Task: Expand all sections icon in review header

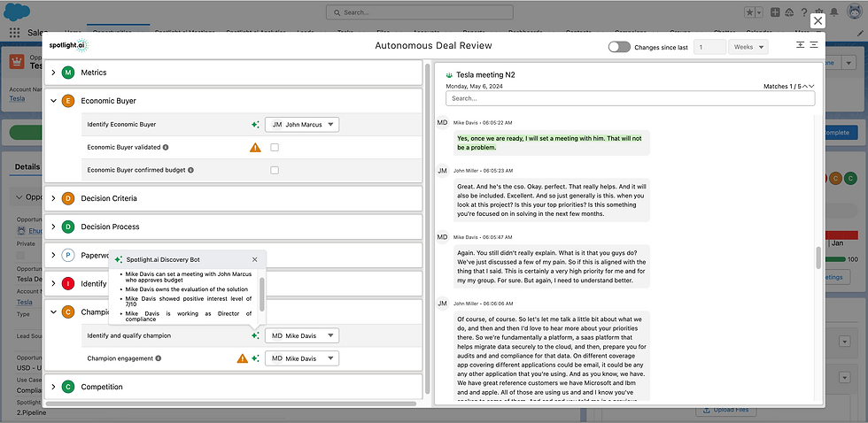Action: coord(800,45)
